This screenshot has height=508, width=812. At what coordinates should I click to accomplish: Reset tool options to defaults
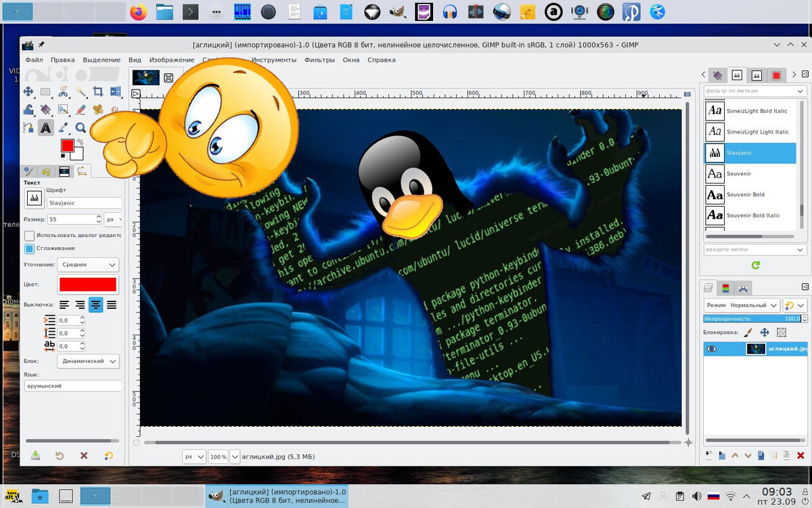coord(108,456)
